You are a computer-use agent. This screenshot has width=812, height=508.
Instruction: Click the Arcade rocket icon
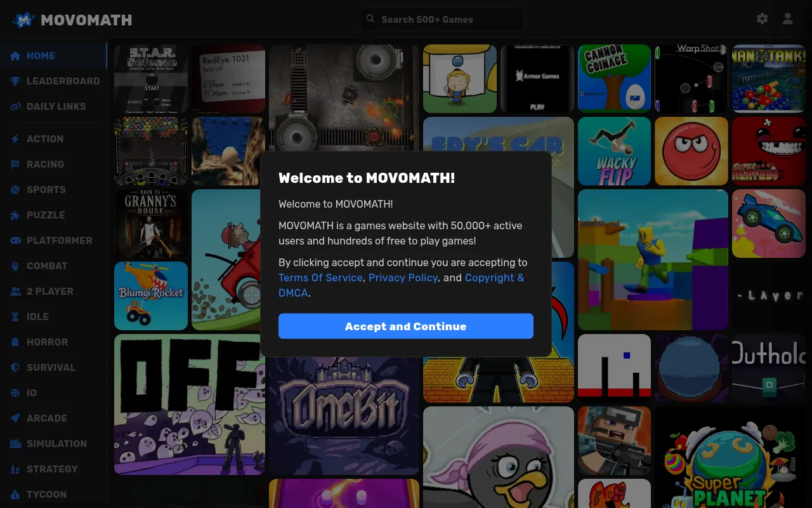tap(15, 418)
